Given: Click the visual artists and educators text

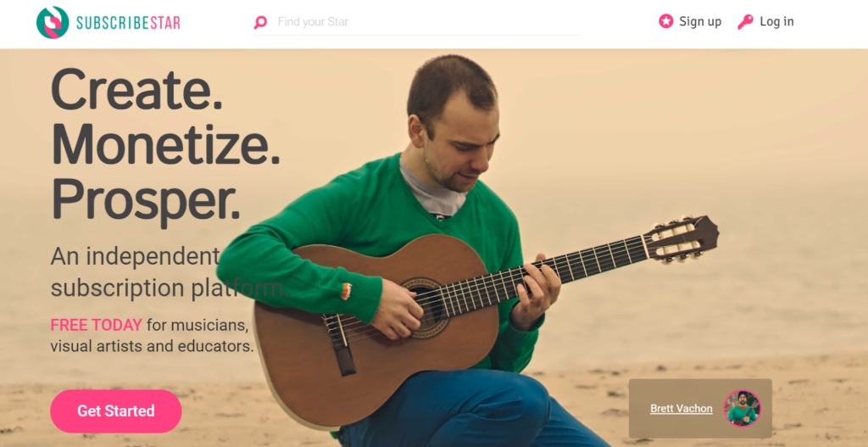Looking at the screenshot, I should 152,347.
